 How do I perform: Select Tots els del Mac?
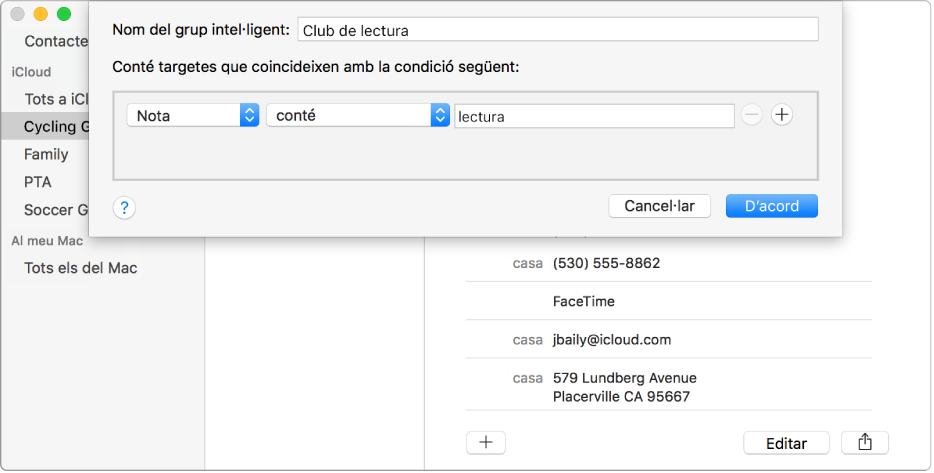(80, 268)
